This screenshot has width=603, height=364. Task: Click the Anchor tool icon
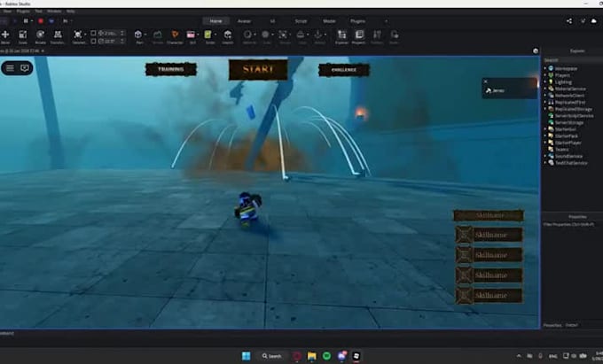pyautogui.click(x=318, y=35)
